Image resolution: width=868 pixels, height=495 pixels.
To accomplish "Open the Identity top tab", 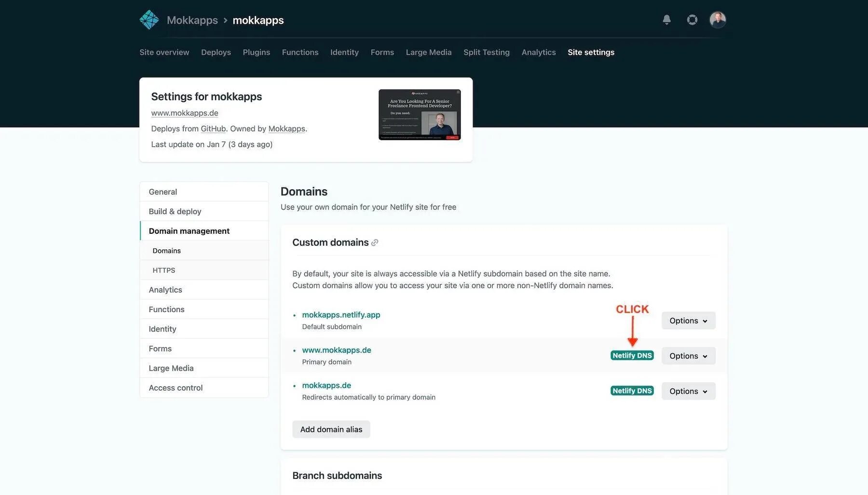I will [345, 52].
